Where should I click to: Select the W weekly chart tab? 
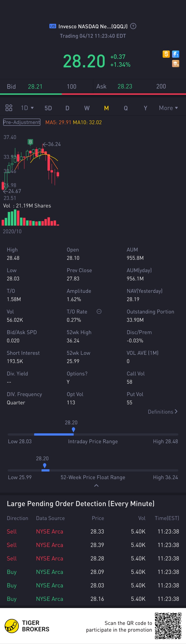(87, 108)
